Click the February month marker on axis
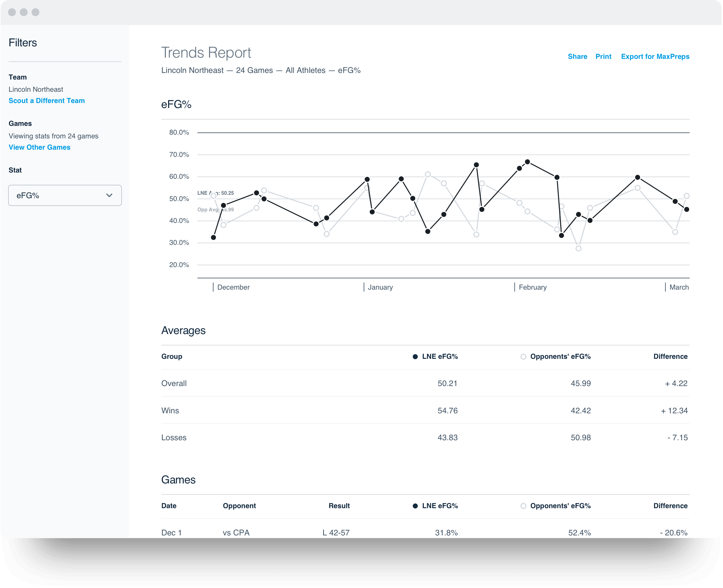 tap(532, 287)
